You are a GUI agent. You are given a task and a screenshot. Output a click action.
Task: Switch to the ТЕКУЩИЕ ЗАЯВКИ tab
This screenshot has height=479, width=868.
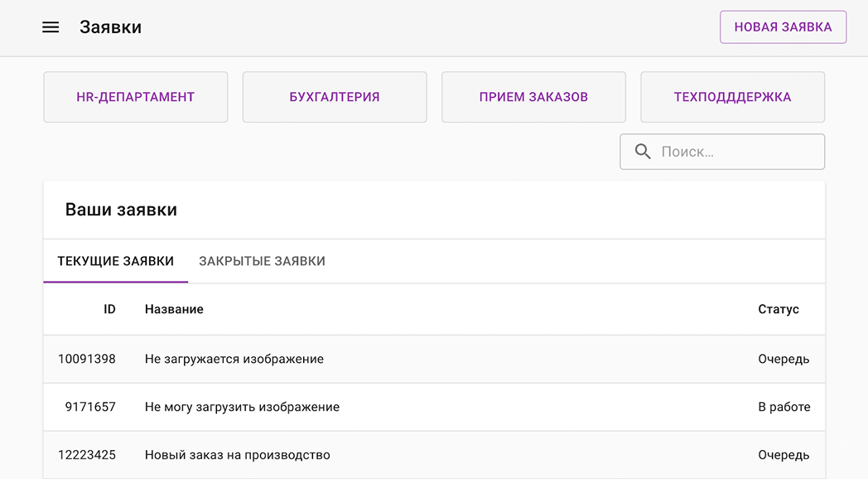pos(115,261)
